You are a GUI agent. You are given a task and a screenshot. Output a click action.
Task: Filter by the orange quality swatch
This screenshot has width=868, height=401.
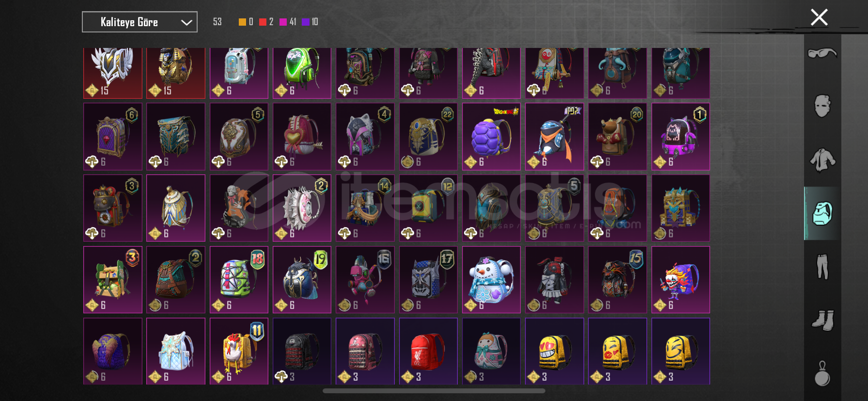pyautogui.click(x=242, y=22)
